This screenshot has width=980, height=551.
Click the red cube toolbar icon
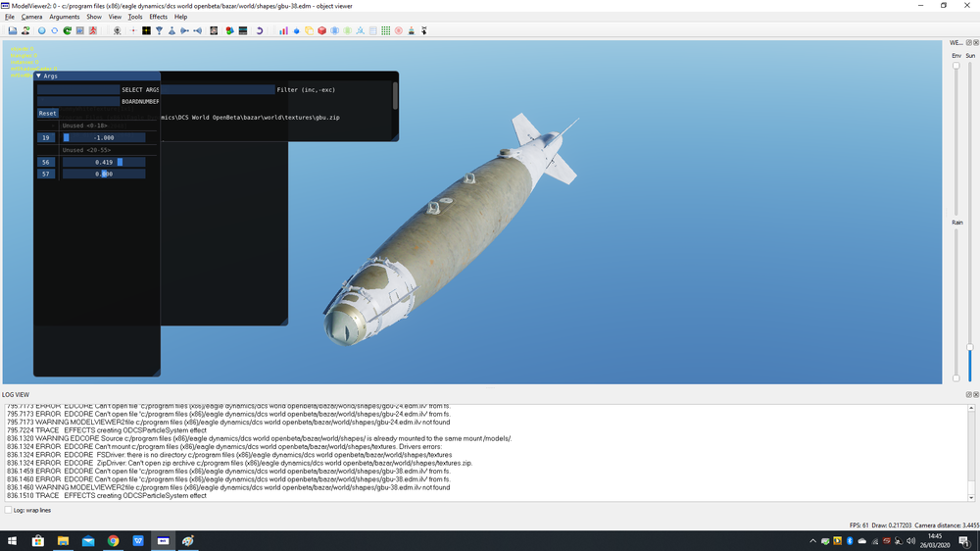[321, 30]
